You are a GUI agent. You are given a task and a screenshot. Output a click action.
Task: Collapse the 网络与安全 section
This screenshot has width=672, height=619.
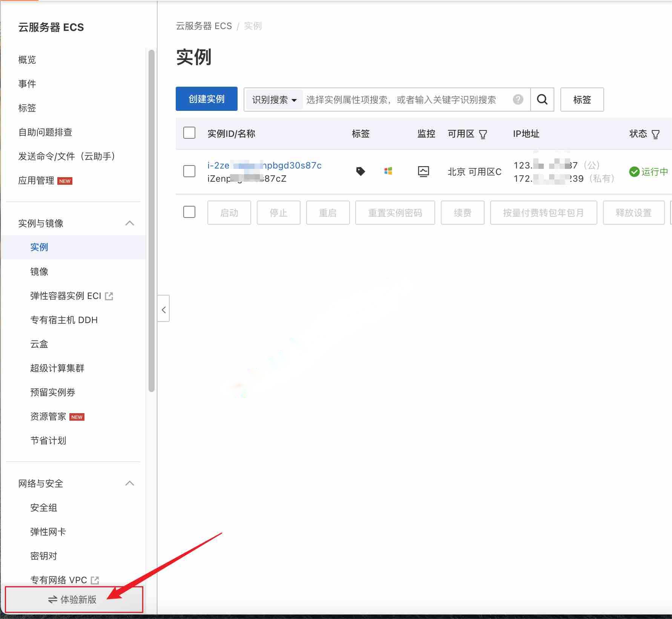(x=129, y=483)
